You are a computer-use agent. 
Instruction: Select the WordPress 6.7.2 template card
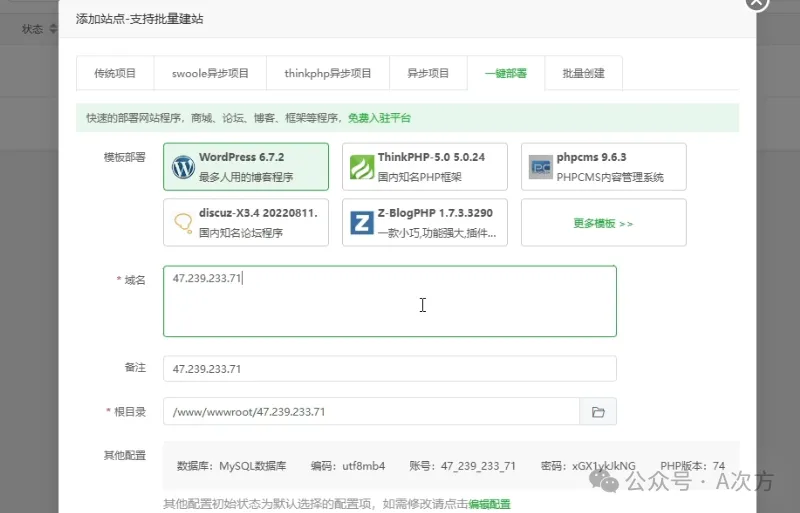(x=246, y=167)
